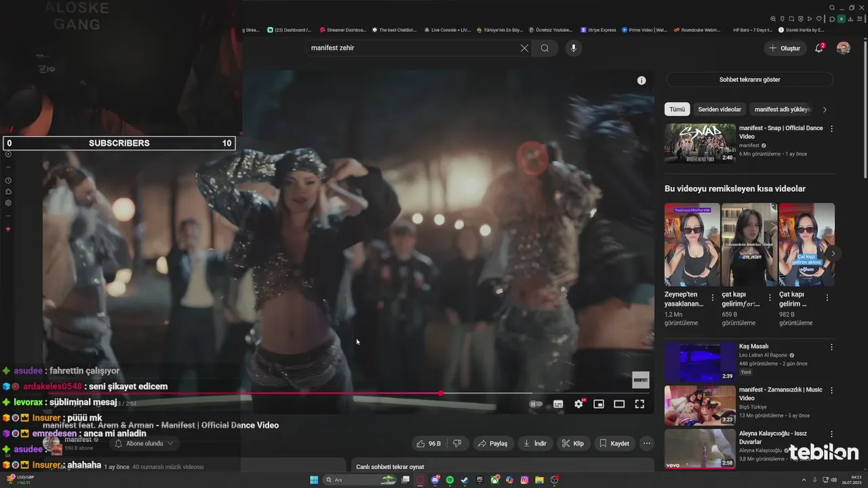
Task: Share the video via Paylaş
Action: point(492,443)
